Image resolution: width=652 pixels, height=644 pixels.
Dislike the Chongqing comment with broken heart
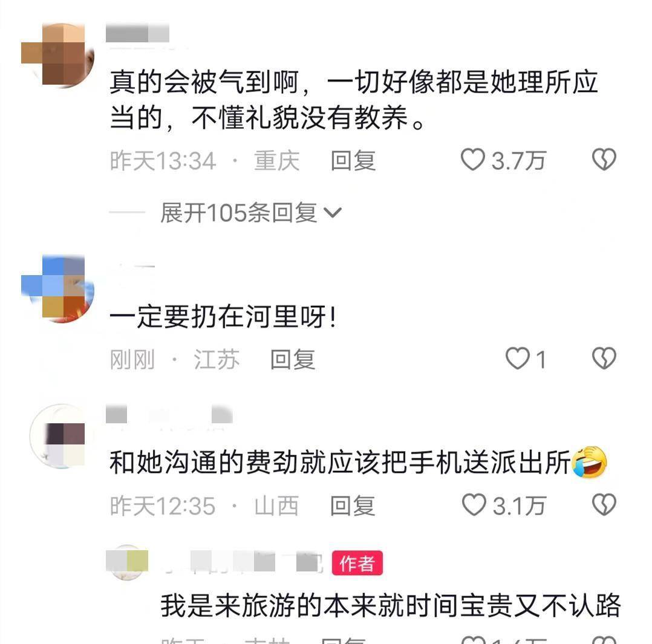click(604, 160)
